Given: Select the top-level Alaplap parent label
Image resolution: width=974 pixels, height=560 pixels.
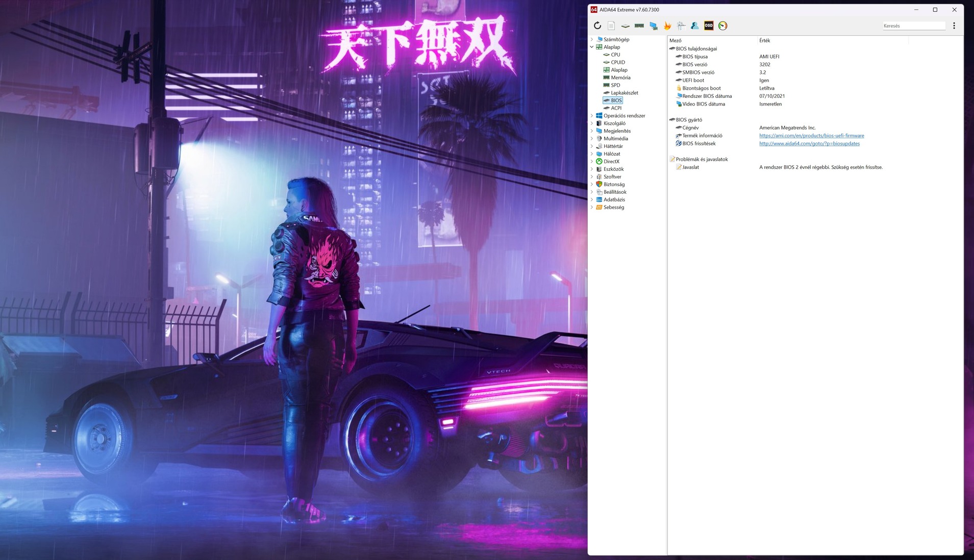Looking at the screenshot, I should coord(612,47).
